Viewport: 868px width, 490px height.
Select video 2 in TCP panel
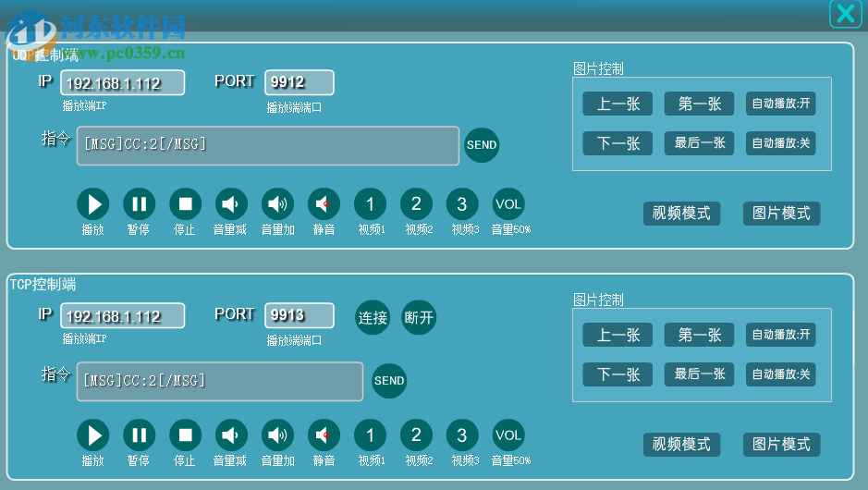coord(416,435)
